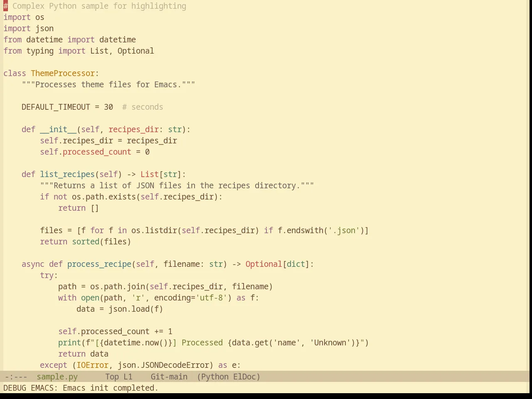Click the ElDoc minor mode label

tap(245, 377)
